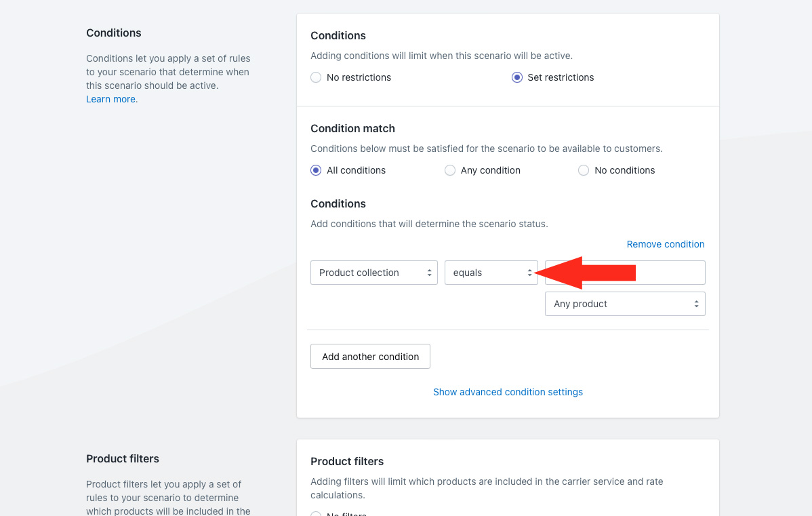Choose the All conditions option
Image resolution: width=812 pixels, height=516 pixels.
click(316, 170)
